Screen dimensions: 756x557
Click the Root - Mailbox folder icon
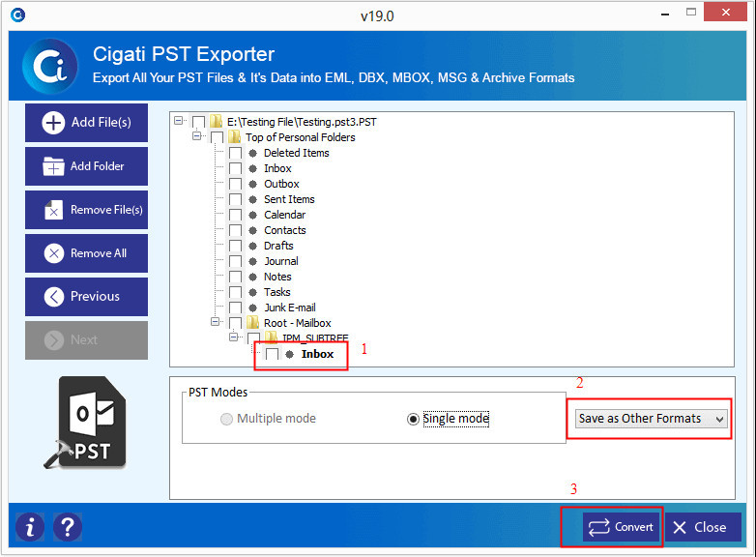pyautogui.click(x=252, y=322)
